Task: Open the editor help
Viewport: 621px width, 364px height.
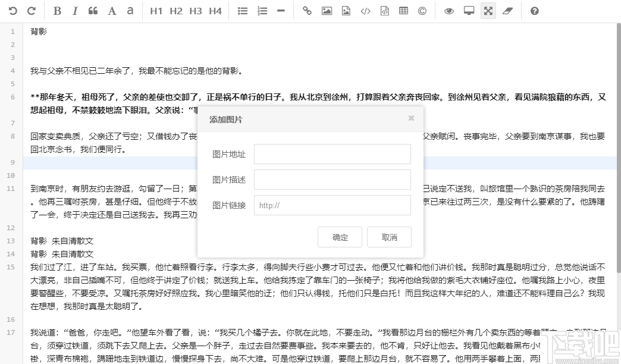Action: (x=534, y=10)
